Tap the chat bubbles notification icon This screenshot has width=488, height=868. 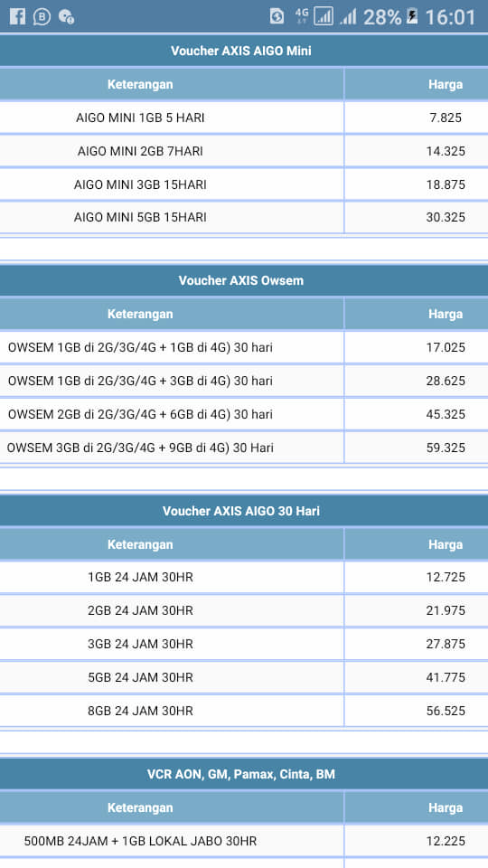click(x=66, y=17)
